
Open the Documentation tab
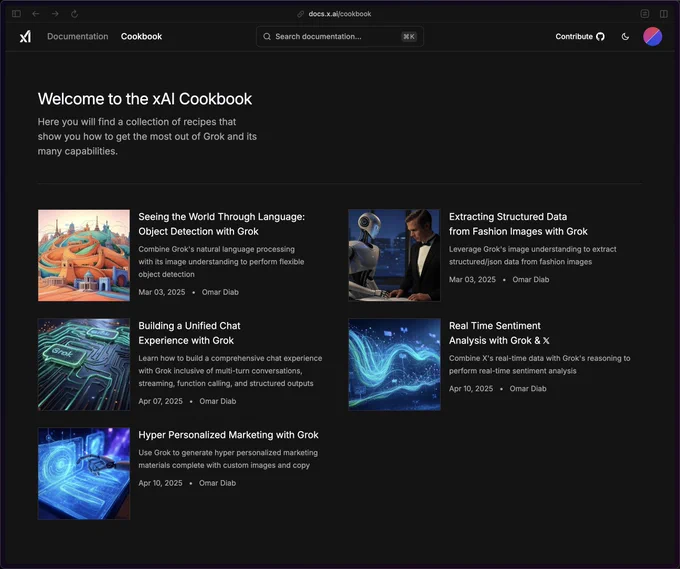pyautogui.click(x=78, y=36)
